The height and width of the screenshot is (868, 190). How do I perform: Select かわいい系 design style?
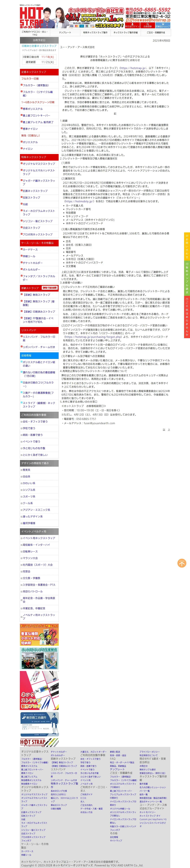coord(29,483)
